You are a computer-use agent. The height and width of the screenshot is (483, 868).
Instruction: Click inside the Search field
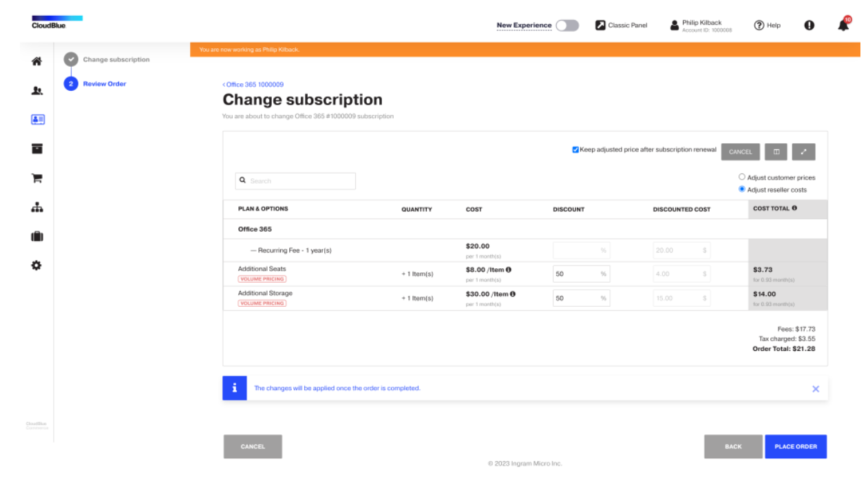click(x=295, y=180)
